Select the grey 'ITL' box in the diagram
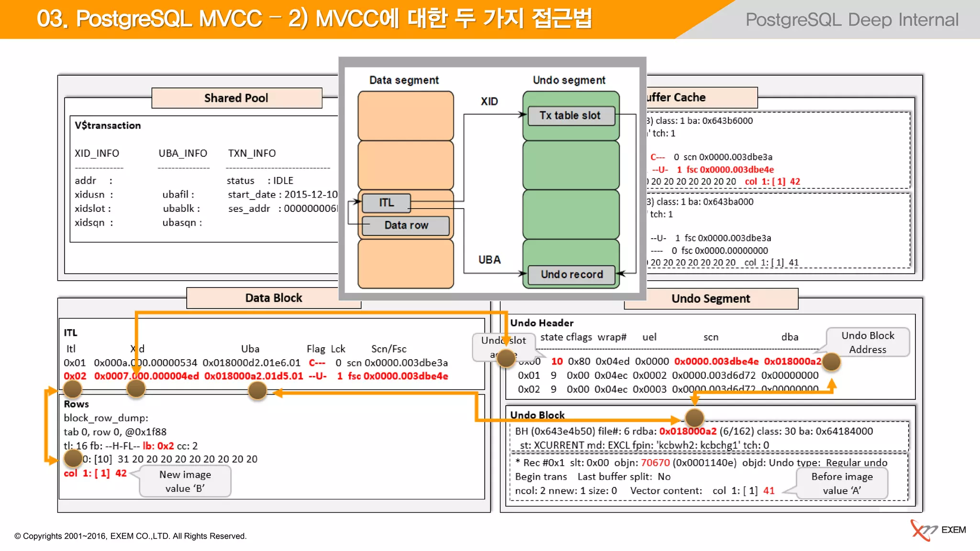This screenshot has height=551, width=980. click(386, 203)
